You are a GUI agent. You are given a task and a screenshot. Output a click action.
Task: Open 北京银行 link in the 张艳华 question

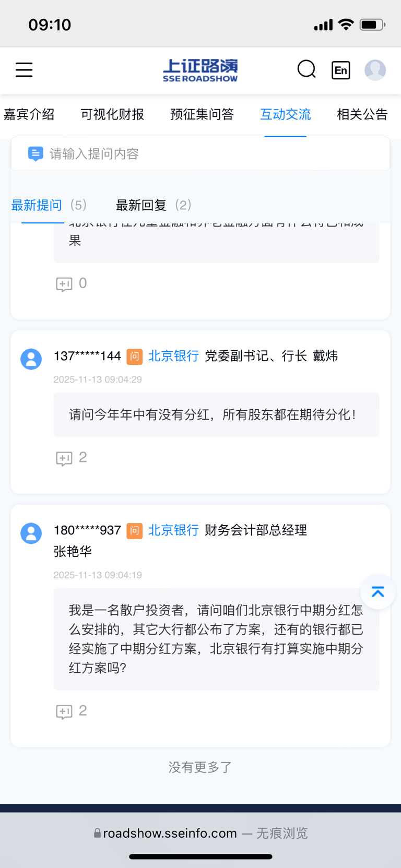(x=173, y=530)
